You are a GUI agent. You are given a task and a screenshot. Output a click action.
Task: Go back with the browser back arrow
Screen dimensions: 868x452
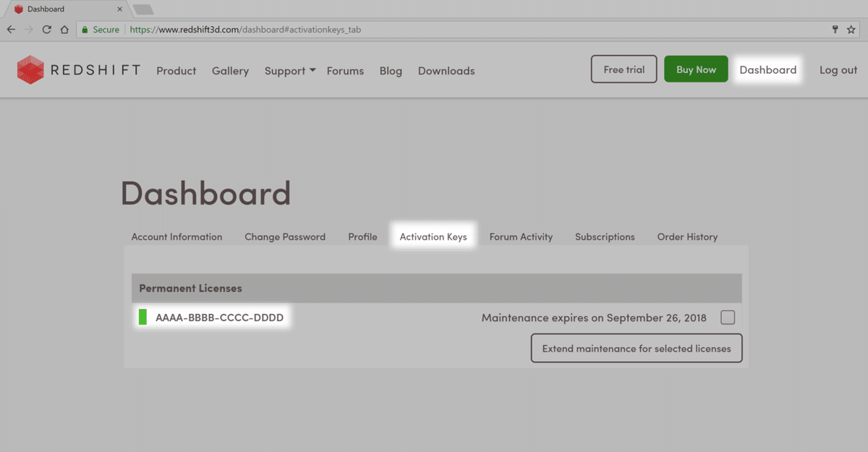pos(11,30)
